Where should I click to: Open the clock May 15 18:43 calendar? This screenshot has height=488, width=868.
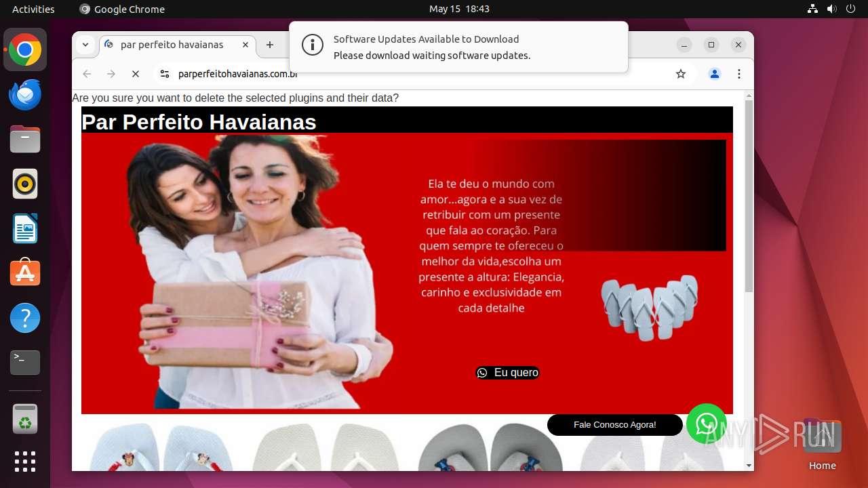[459, 9]
